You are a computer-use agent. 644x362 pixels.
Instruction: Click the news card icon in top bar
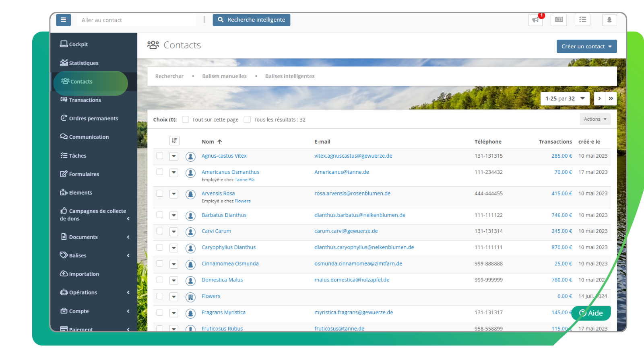point(559,20)
